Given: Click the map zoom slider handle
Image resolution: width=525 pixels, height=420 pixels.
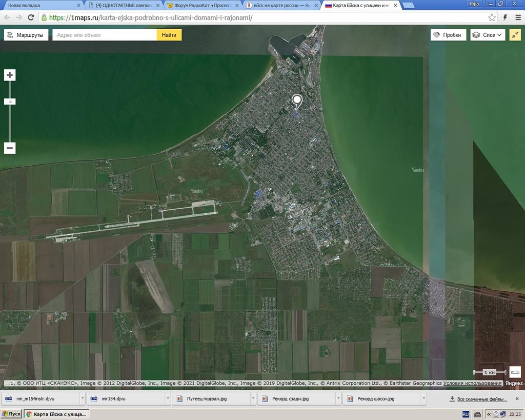Looking at the screenshot, I should (x=10, y=102).
